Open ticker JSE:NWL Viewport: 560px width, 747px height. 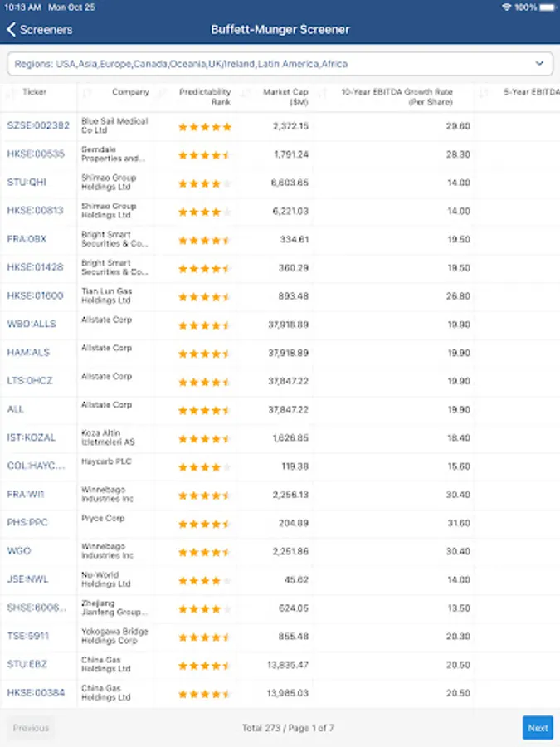[x=27, y=579]
